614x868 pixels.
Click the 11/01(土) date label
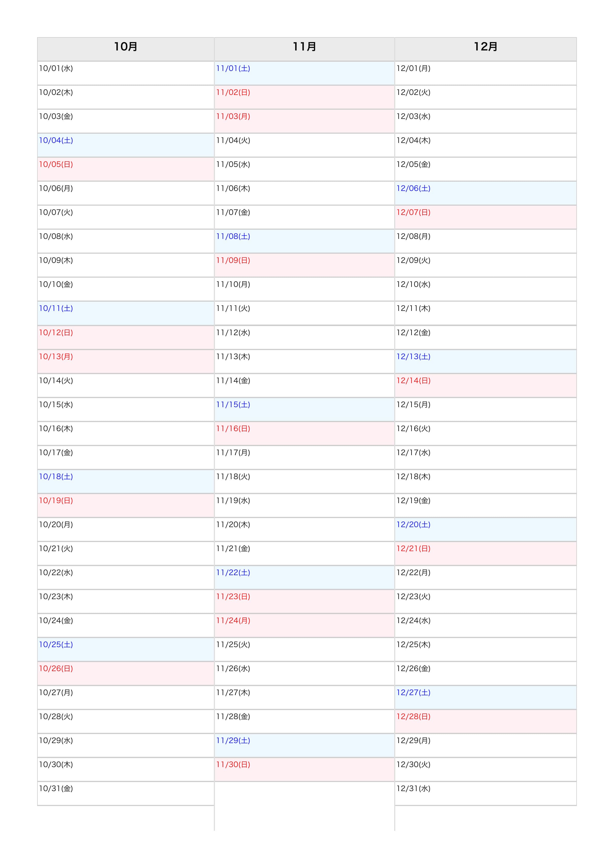(233, 68)
